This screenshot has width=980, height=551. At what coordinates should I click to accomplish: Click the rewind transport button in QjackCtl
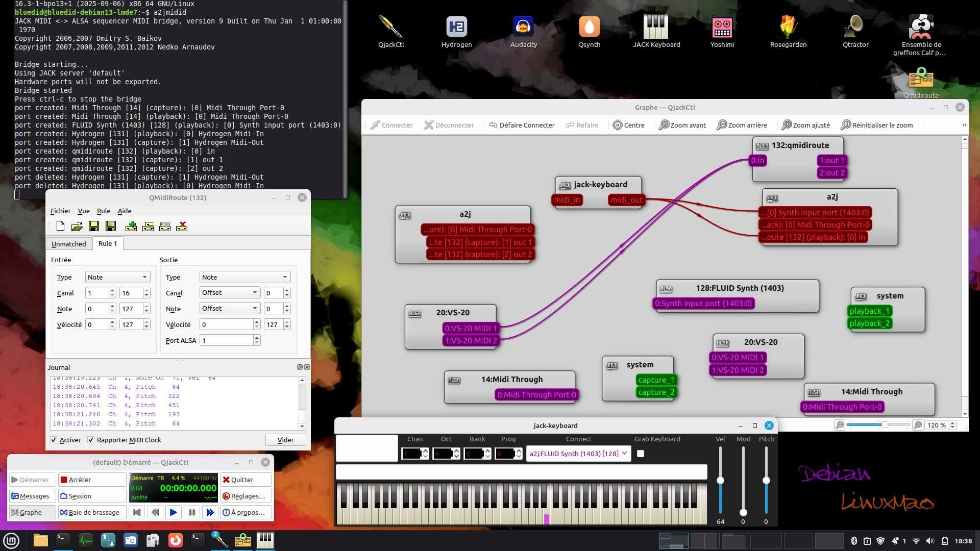pos(155,512)
